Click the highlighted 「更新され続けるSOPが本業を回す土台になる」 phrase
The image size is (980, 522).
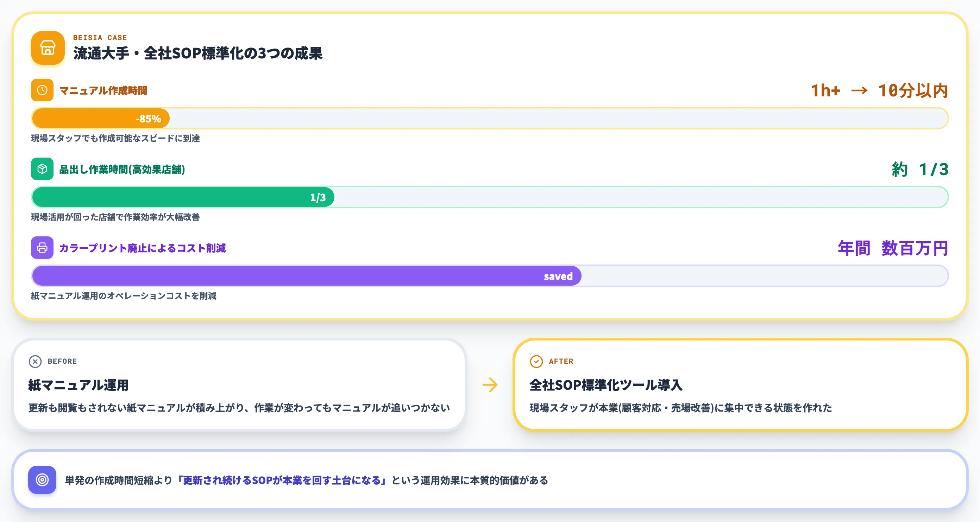(282, 480)
